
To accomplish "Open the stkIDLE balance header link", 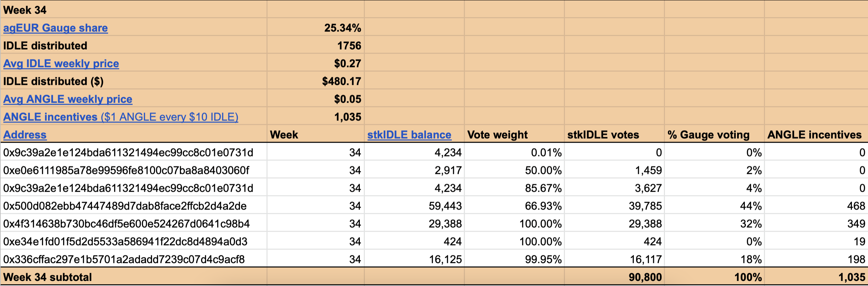I will pyautogui.click(x=409, y=135).
